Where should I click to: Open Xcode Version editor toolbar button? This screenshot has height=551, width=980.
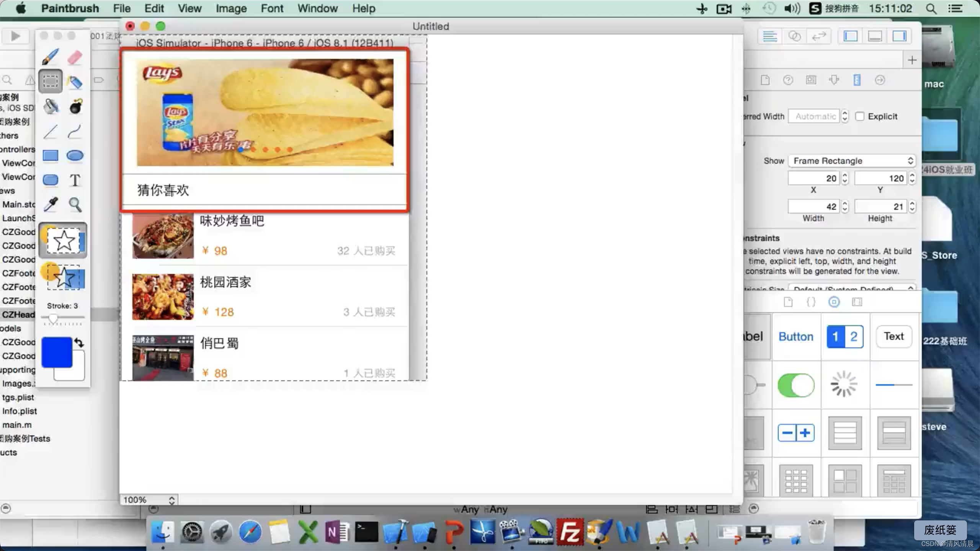pos(819,36)
